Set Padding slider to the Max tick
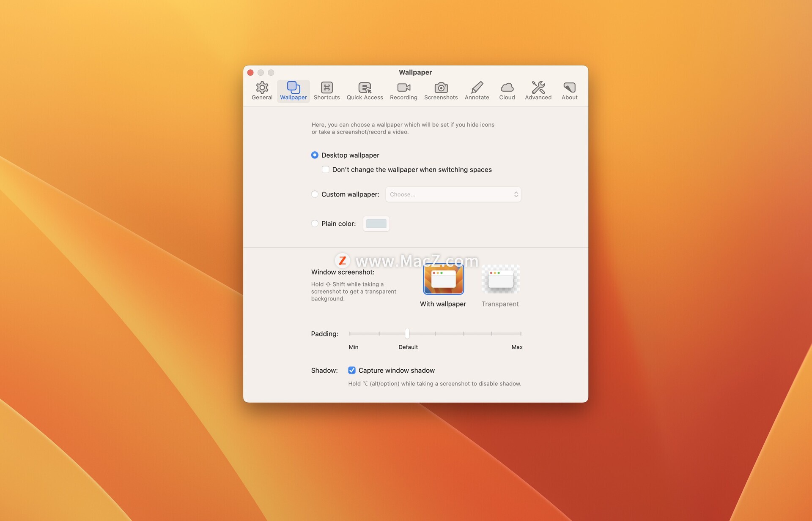This screenshot has width=812, height=521. 521,333
